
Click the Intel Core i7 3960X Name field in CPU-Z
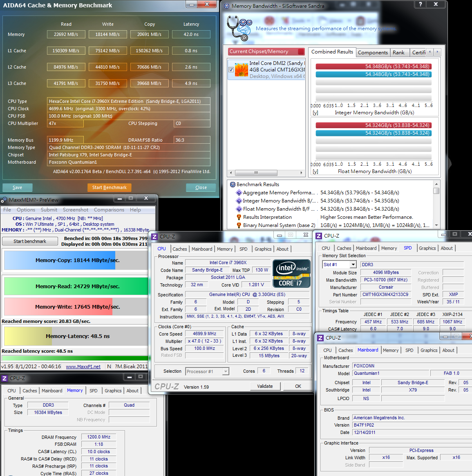click(x=228, y=262)
